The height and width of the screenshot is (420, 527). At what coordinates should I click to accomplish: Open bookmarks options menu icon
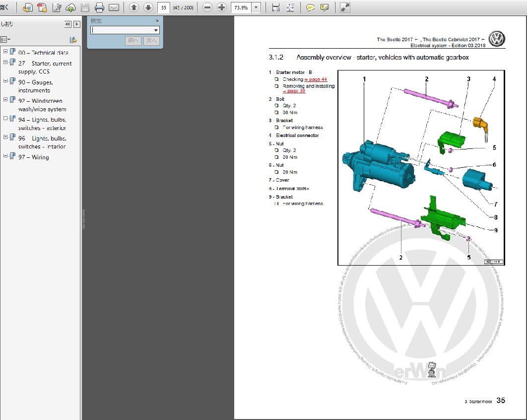(5, 39)
